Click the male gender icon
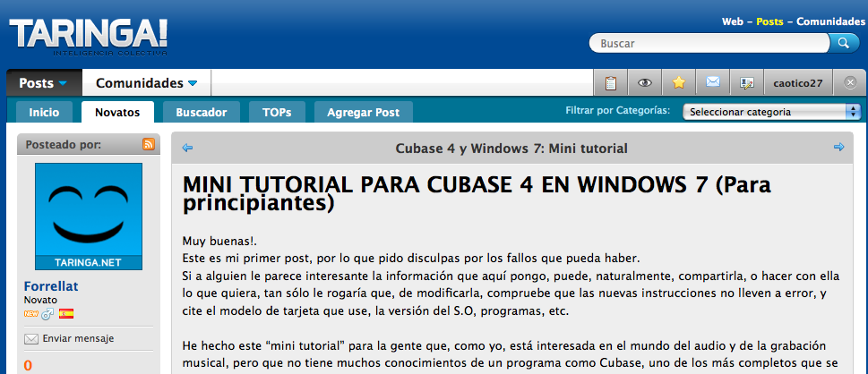 [47, 314]
